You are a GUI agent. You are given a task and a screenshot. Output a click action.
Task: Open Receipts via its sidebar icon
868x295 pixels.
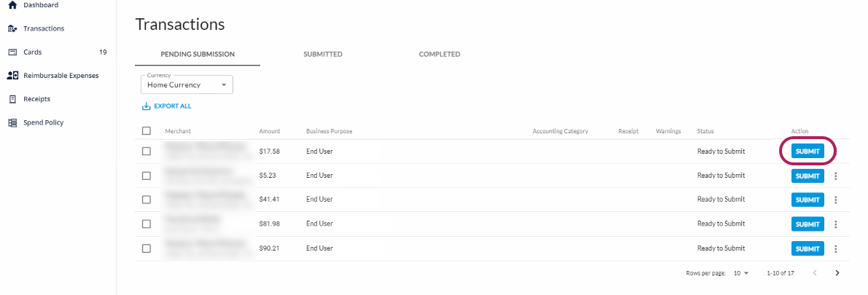click(12, 99)
